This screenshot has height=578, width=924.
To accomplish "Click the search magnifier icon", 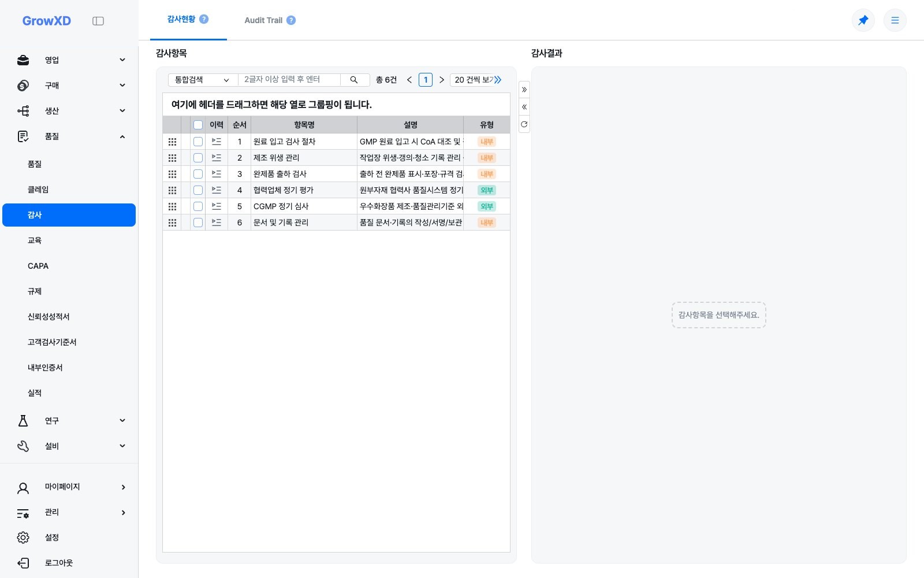I will click(354, 80).
